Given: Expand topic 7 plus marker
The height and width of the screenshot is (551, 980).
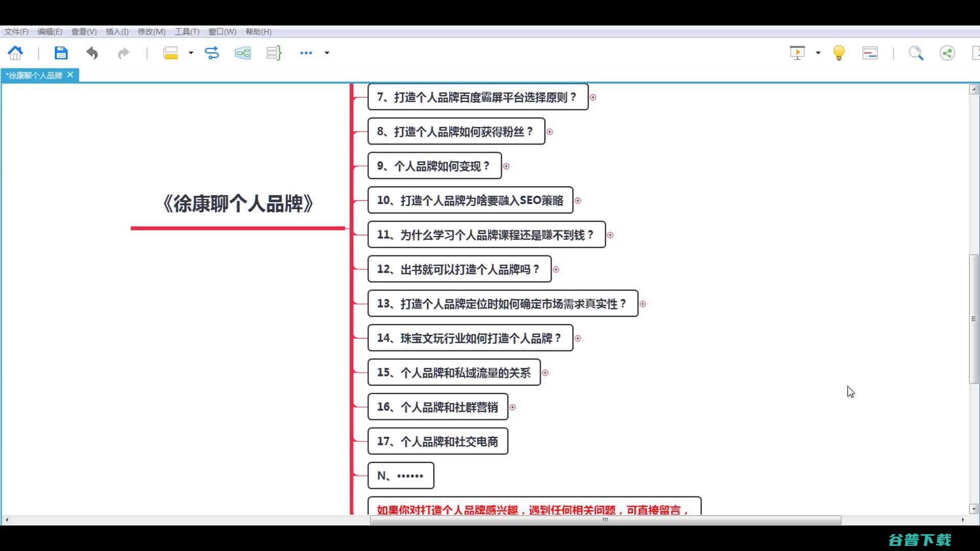Looking at the screenshot, I should pyautogui.click(x=593, y=97).
